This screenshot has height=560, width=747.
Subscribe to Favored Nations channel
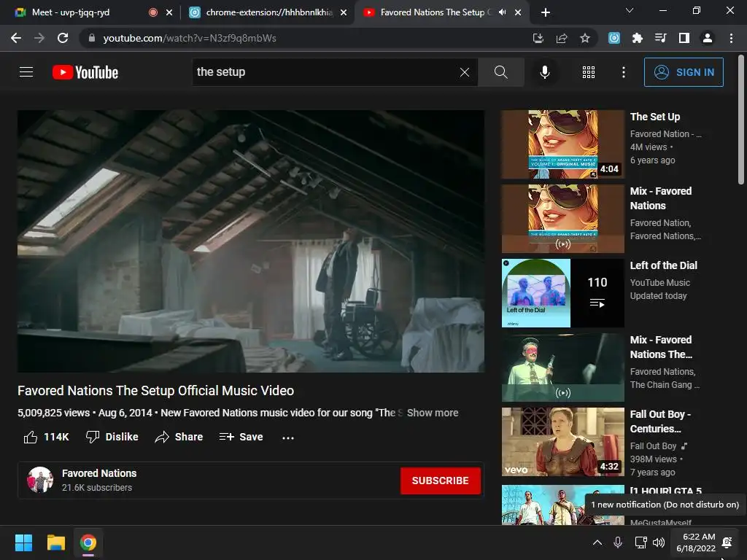440,481
